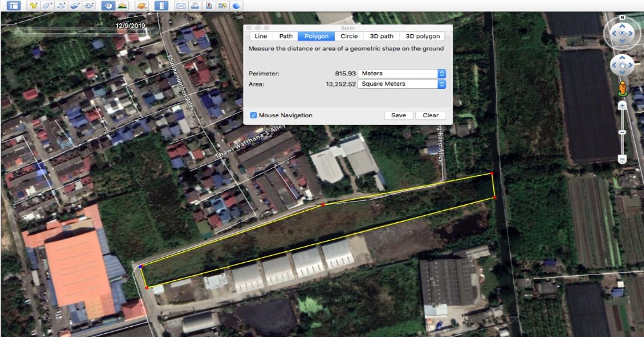Toggle the sunlight landscape icon
The height and width of the screenshot is (337, 644).
pos(122,6)
